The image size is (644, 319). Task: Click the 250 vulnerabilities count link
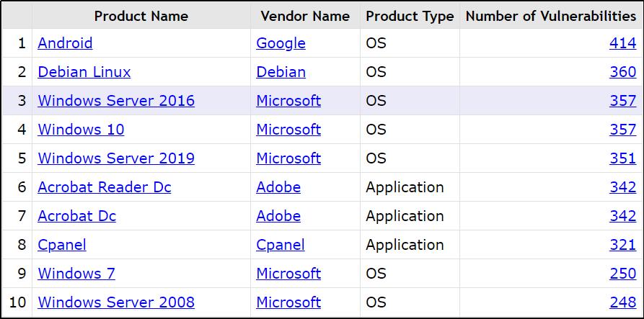622,274
